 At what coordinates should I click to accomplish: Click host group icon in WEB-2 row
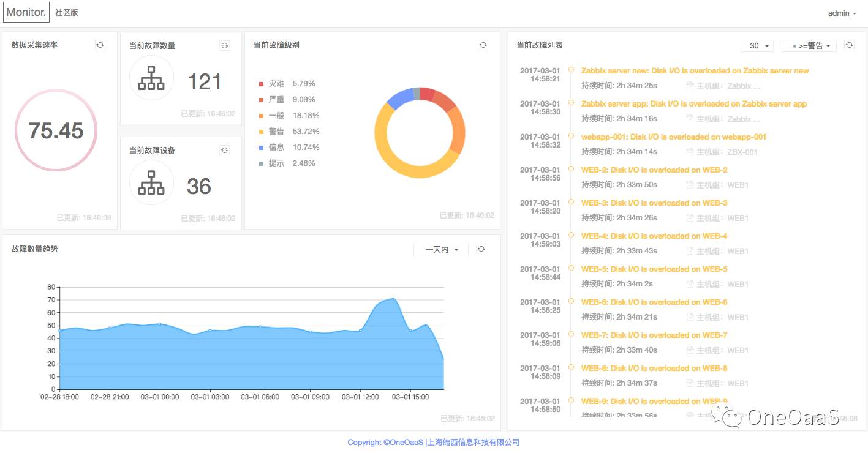(x=690, y=185)
